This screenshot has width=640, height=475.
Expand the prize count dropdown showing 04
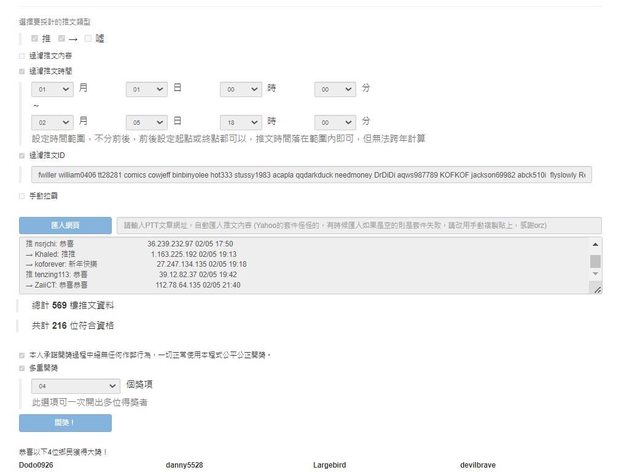click(x=75, y=384)
